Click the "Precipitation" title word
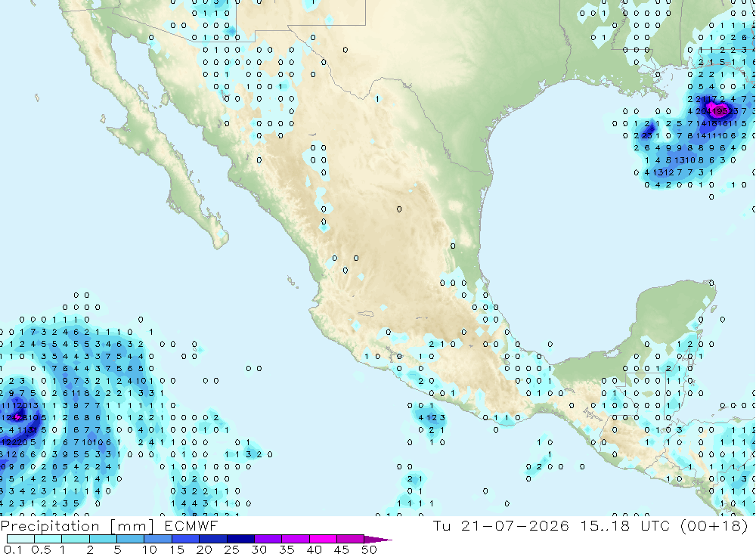Viewport: 756px width, 554px height. click(x=50, y=526)
